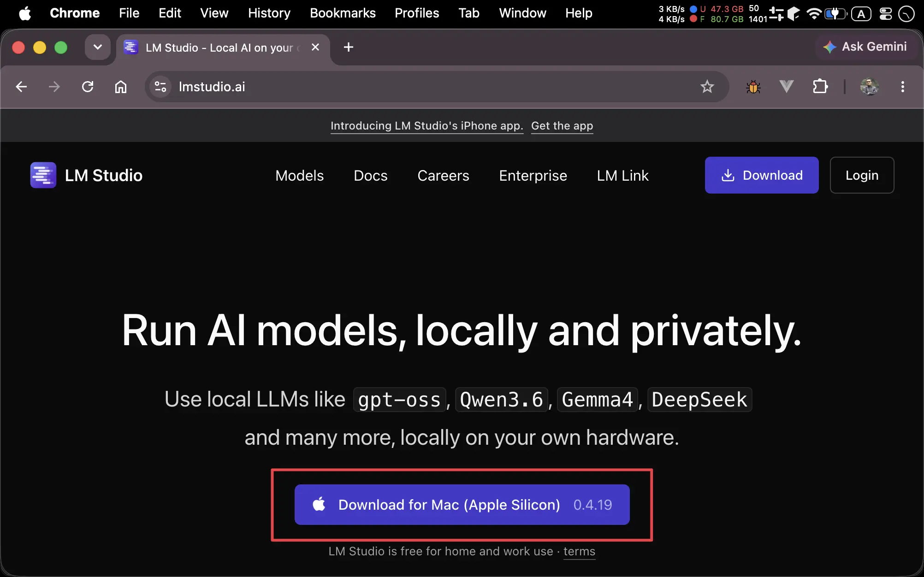This screenshot has width=924, height=577.
Task: Click the gpt-oss model tag
Action: pyautogui.click(x=399, y=400)
